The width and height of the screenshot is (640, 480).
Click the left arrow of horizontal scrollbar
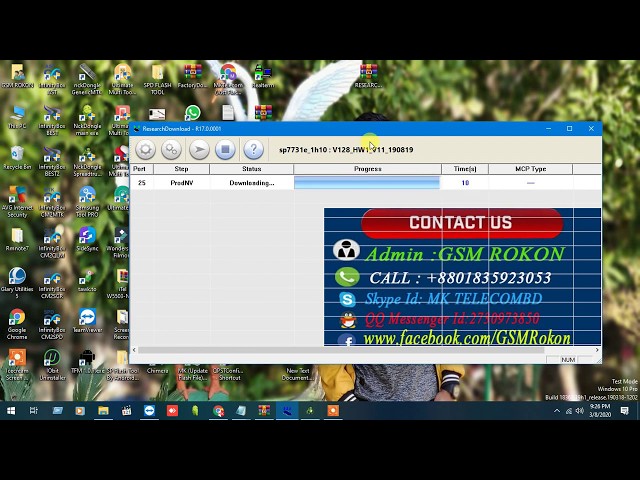click(134, 350)
